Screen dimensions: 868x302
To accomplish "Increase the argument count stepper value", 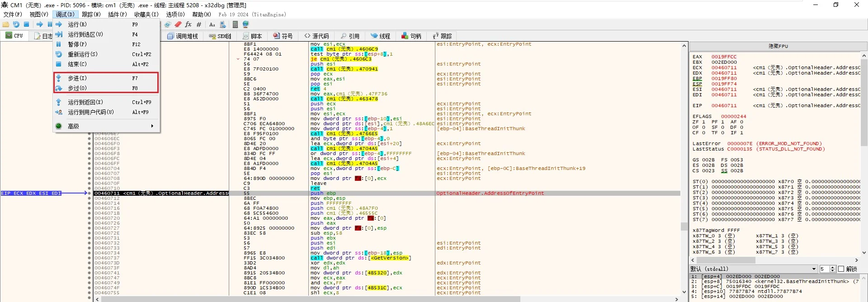I will coord(833,267).
